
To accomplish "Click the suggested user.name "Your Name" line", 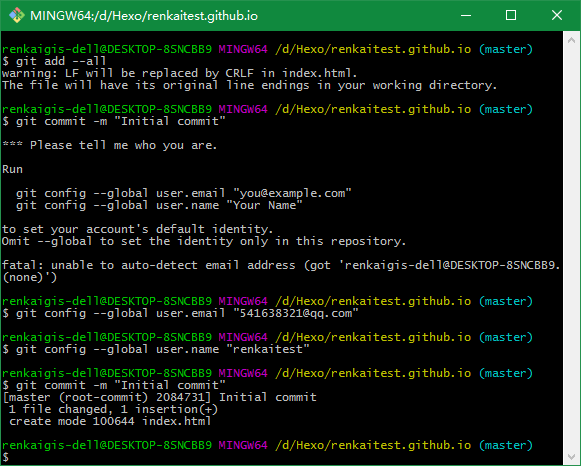I will pos(159,205).
